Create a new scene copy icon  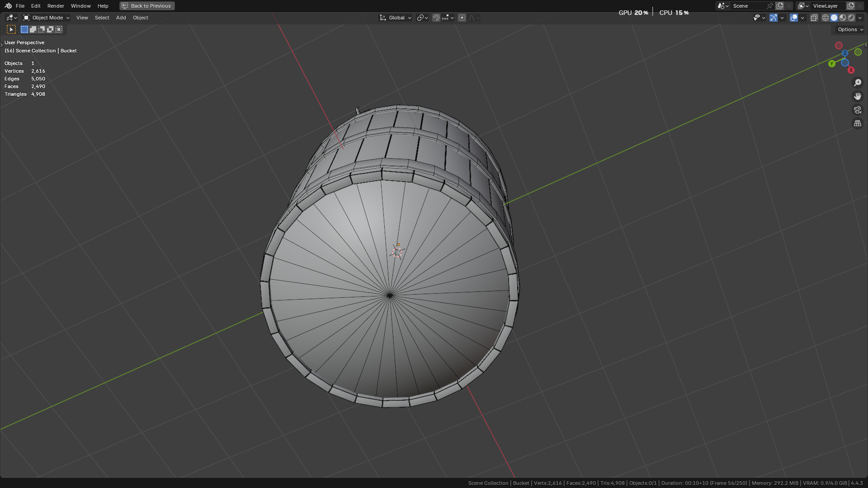point(780,6)
